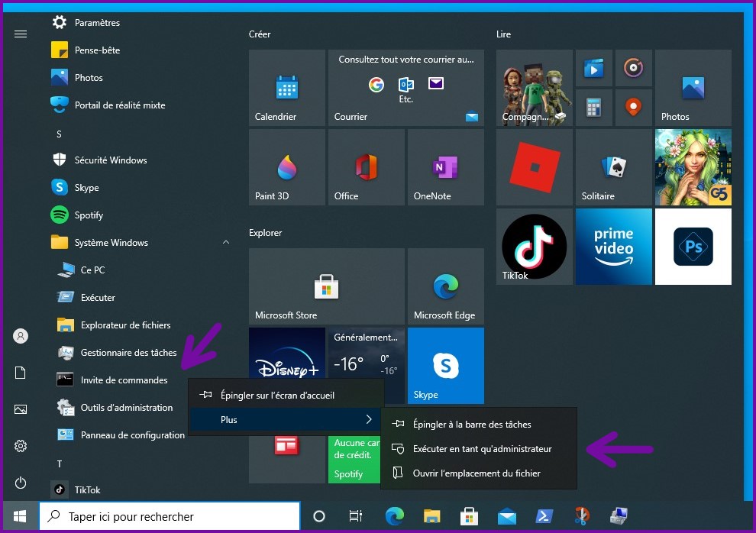Screen dimensions: 756x533
Task: Click the Cortana circle in the taskbar
Action: click(319, 516)
